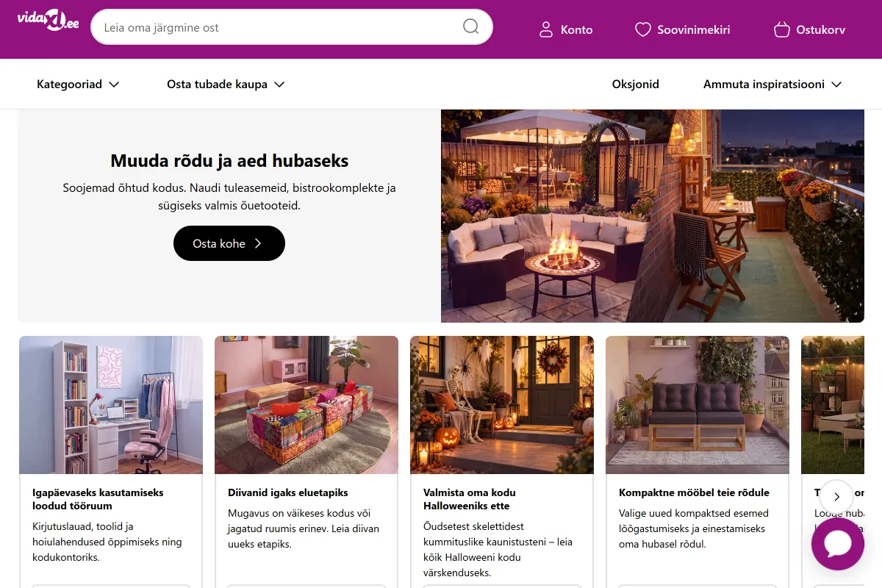Click the colorful patchwork sofa thumbnail

pyautogui.click(x=306, y=405)
